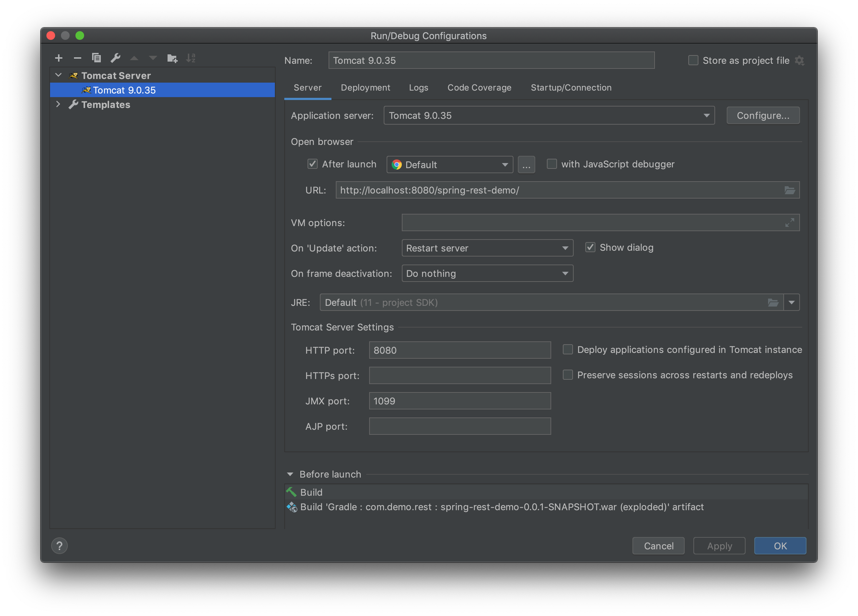Open the Application server dropdown

click(x=549, y=116)
